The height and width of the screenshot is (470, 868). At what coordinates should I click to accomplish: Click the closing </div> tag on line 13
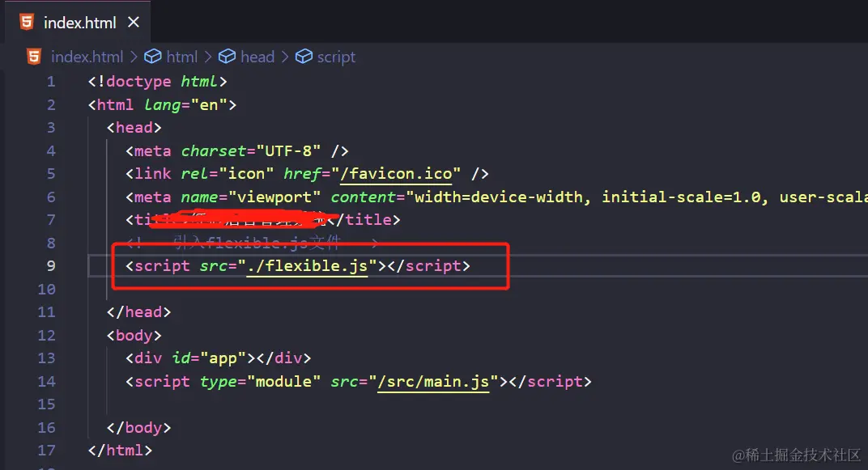pyautogui.click(x=283, y=358)
